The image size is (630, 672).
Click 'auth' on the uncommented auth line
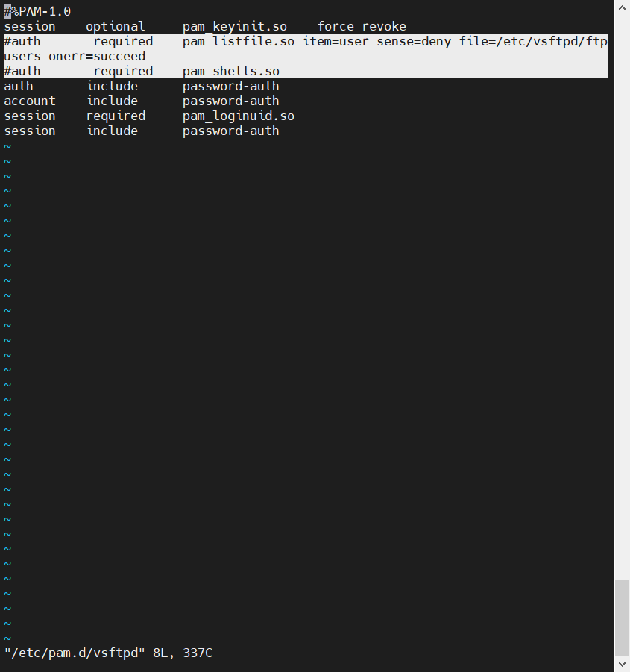(19, 86)
